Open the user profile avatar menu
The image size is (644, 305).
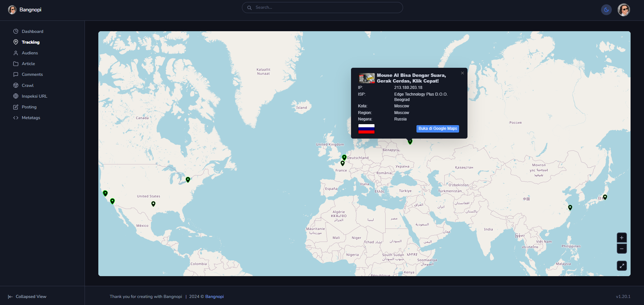pyautogui.click(x=624, y=10)
